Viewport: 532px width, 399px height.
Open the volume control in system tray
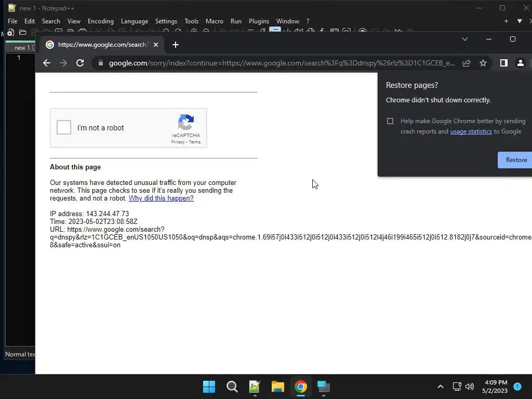pyautogui.click(x=470, y=387)
